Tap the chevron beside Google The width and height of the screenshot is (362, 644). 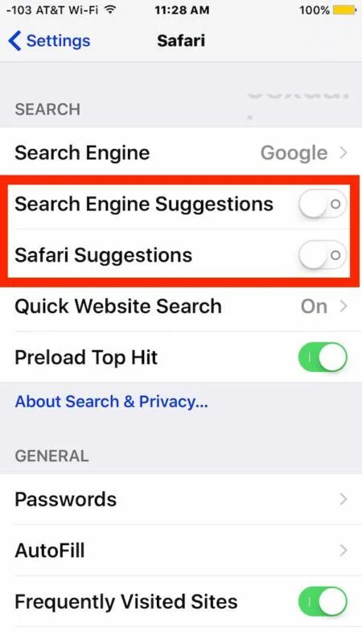tap(343, 153)
